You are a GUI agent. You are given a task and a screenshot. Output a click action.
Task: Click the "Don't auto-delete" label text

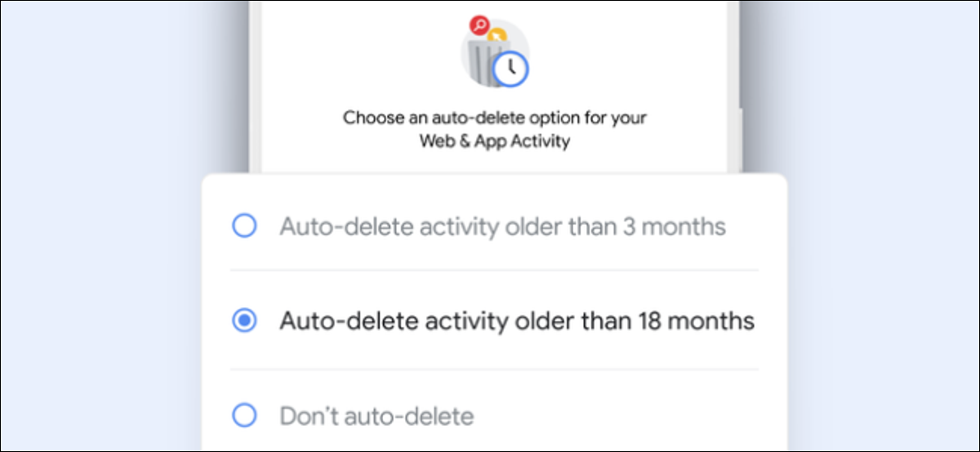pos(376,417)
